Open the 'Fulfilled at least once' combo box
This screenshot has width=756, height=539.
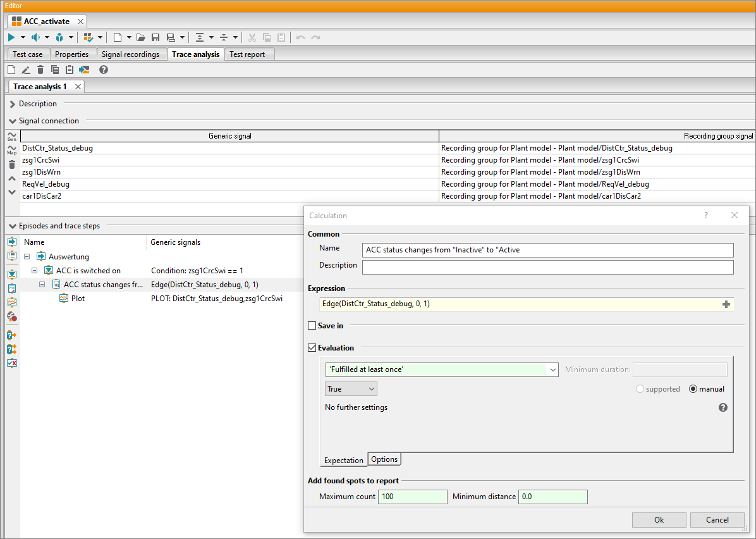[x=442, y=369]
